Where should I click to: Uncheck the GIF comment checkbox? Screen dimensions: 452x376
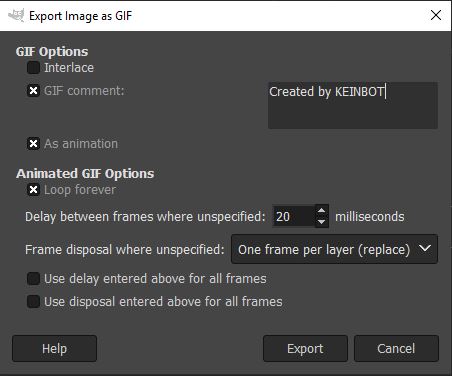tap(33, 91)
